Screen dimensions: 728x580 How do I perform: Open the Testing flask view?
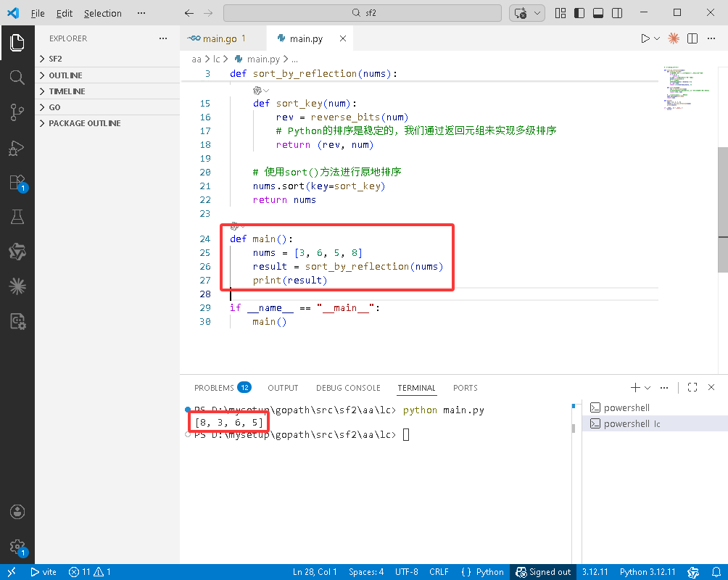coord(17,217)
